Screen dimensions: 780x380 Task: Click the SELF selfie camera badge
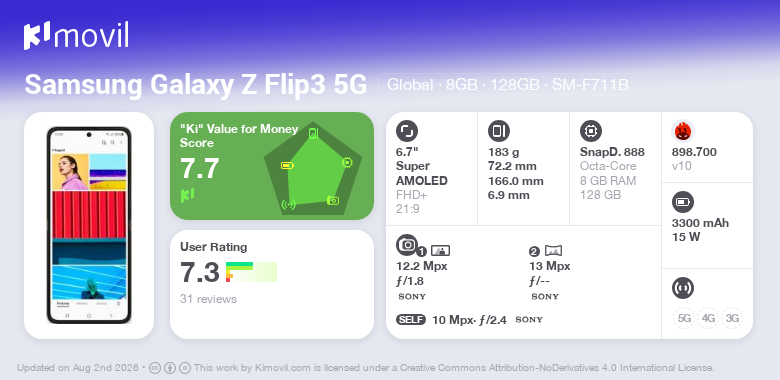pyautogui.click(x=411, y=320)
